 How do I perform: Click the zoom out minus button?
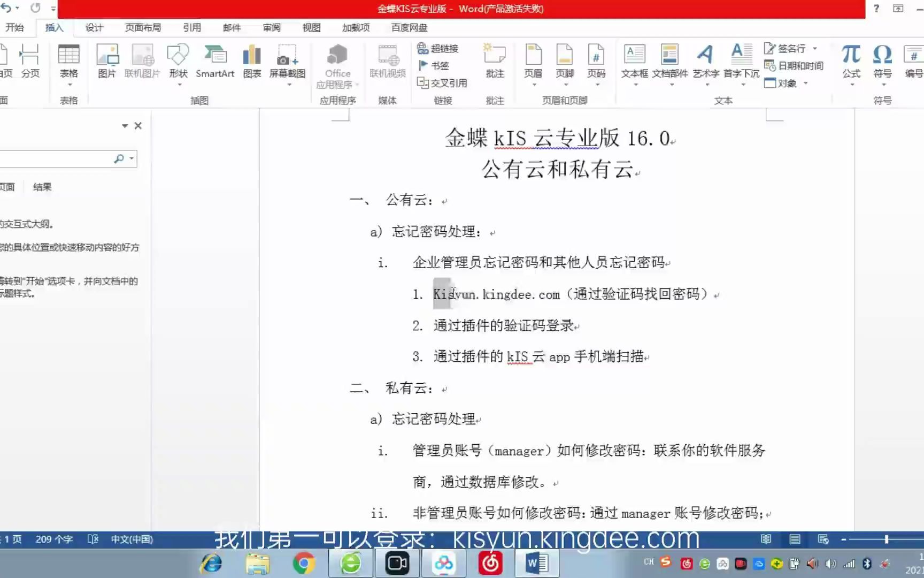[843, 539]
